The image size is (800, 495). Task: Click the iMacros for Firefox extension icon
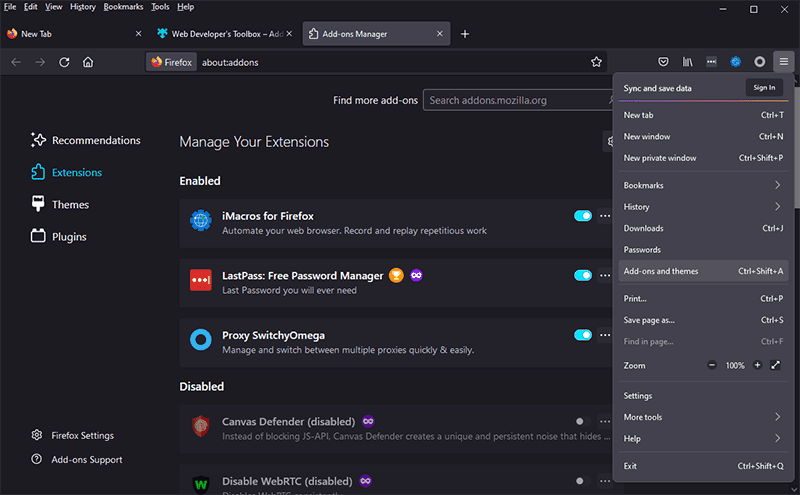pos(201,220)
